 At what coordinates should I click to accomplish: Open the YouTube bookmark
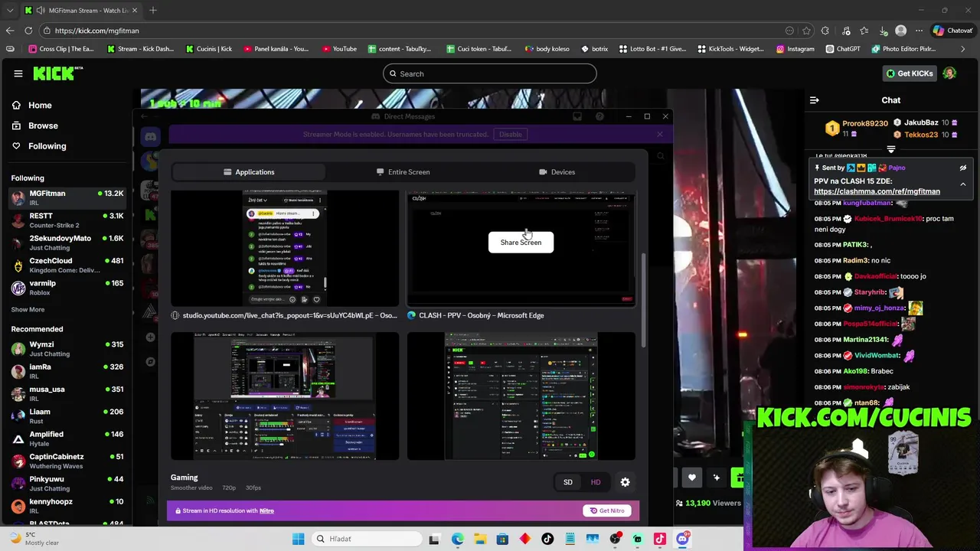coord(339,49)
